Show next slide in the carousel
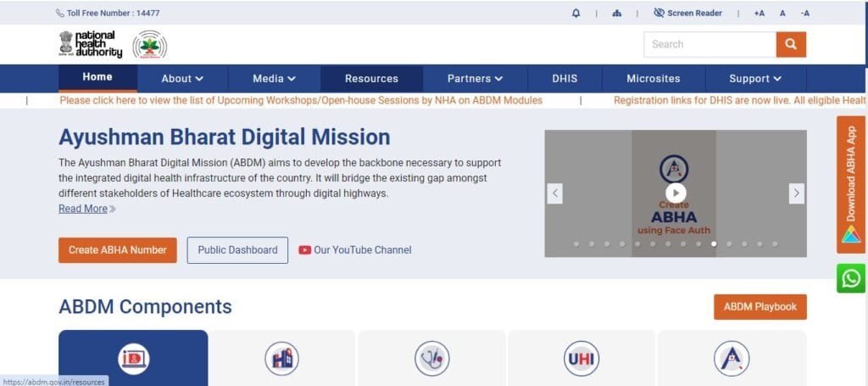 click(x=797, y=193)
